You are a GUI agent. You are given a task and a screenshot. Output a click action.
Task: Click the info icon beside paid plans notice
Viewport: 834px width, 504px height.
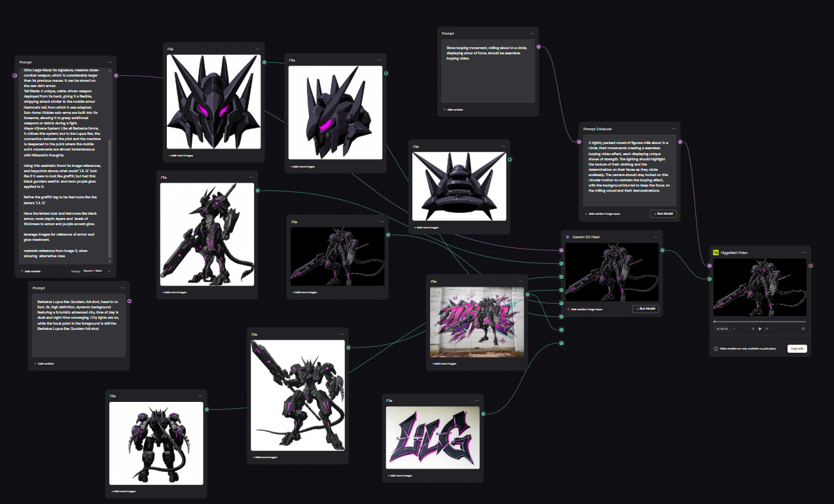pos(716,349)
